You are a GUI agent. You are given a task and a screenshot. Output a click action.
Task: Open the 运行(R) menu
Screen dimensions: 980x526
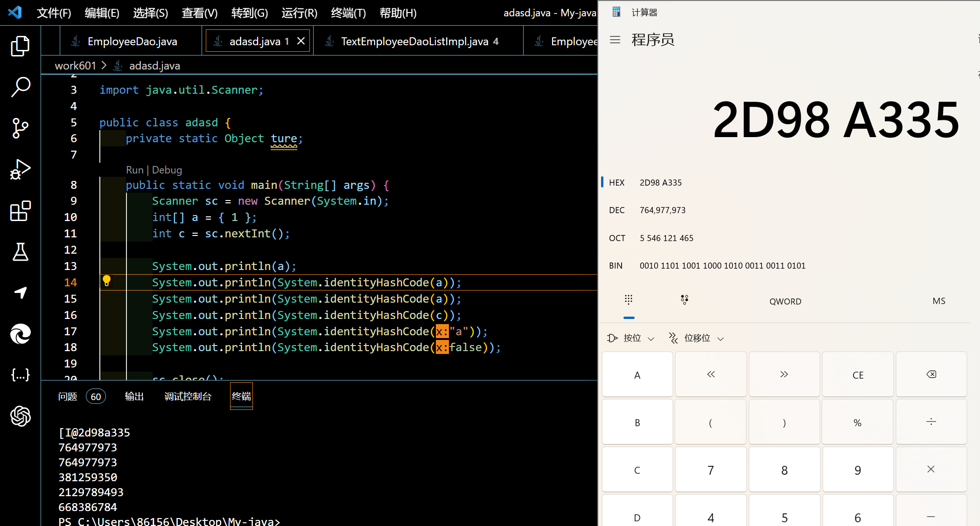(x=300, y=13)
